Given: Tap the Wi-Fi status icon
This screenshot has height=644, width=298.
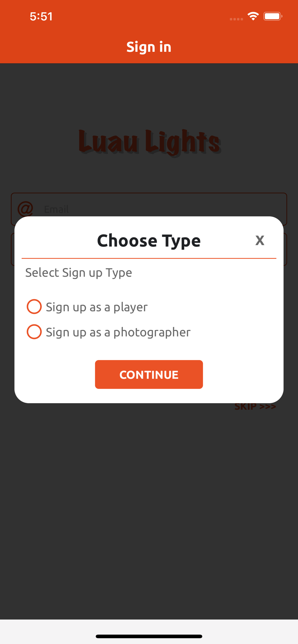Looking at the screenshot, I should coord(253,16).
